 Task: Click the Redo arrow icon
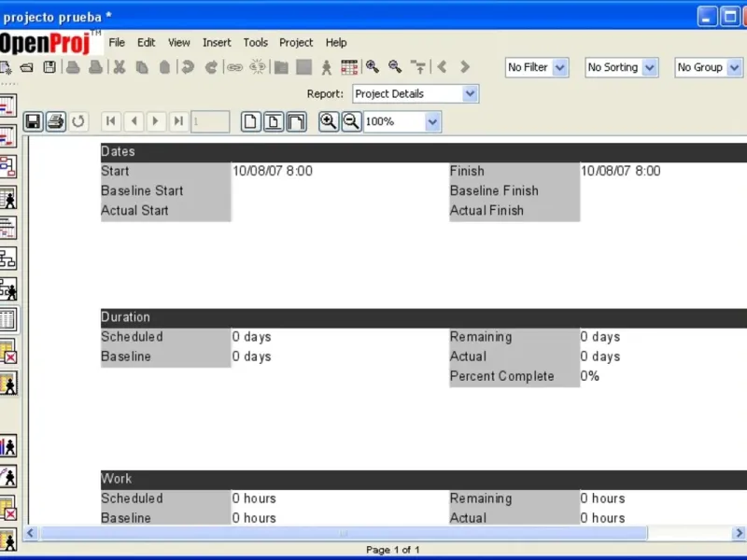pyautogui.click(x=211, y=67)
